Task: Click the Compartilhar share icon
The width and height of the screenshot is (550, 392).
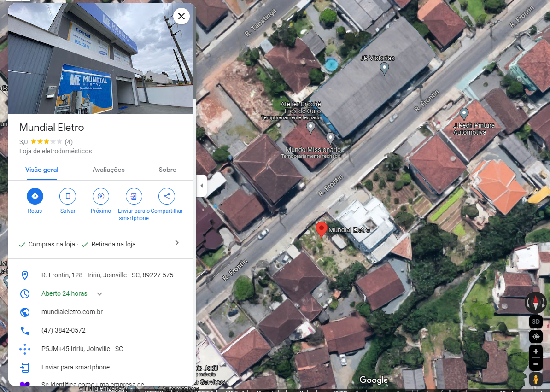Action: pyautogui.click(x=167, y=196)
